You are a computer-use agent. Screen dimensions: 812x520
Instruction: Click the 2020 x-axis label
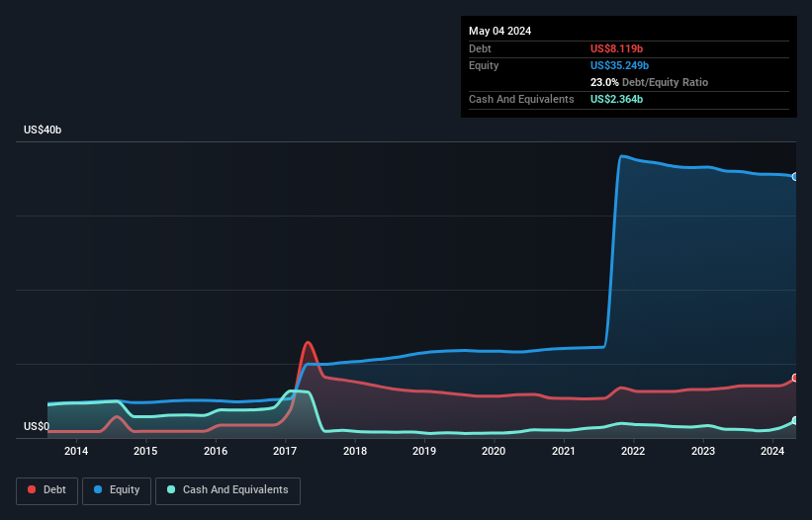pos(494,451)
